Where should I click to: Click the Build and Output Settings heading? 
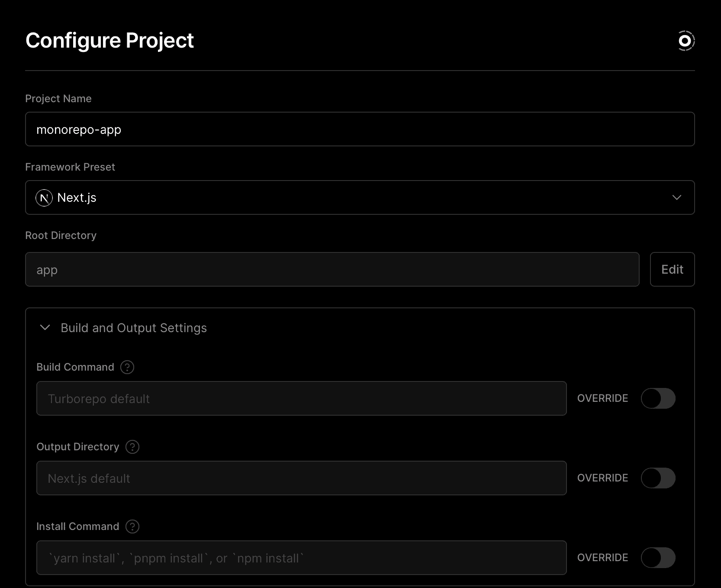pos(133,328)
